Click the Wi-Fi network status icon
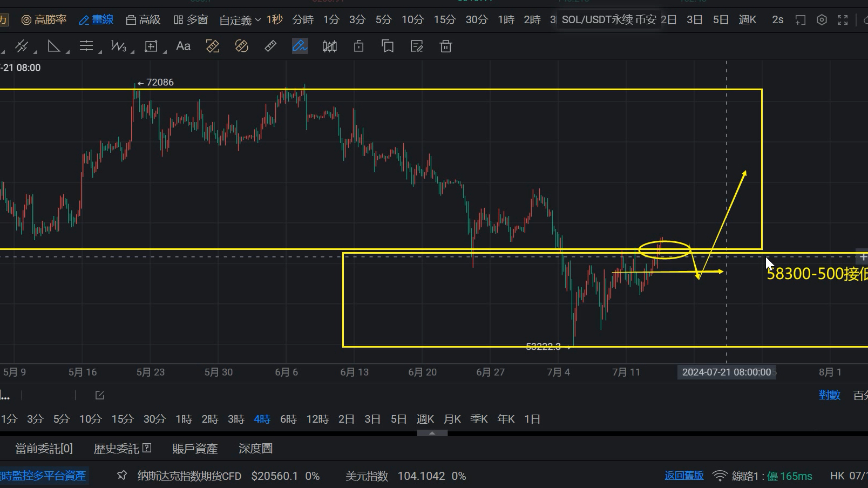The image size is (868, 488). click(720, 476)
